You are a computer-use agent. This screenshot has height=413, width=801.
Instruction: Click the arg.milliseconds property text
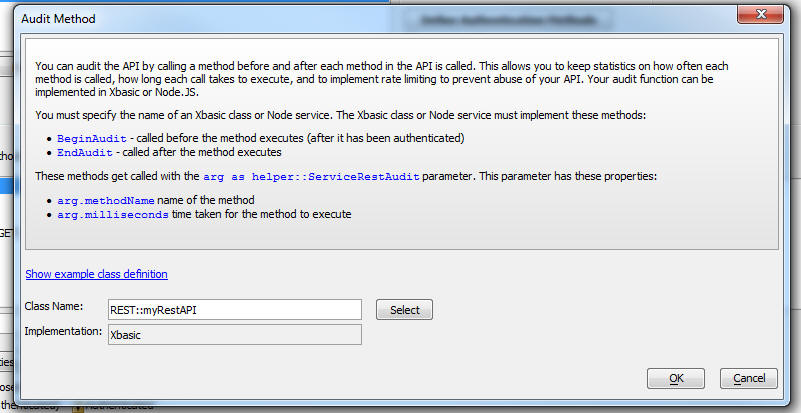point(113,214)
